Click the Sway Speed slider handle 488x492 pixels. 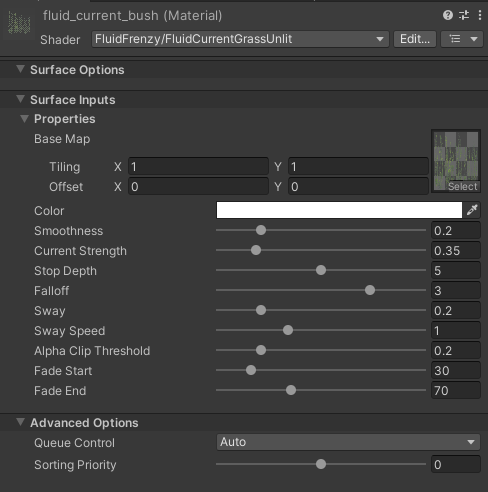click(x=288, y=330)
